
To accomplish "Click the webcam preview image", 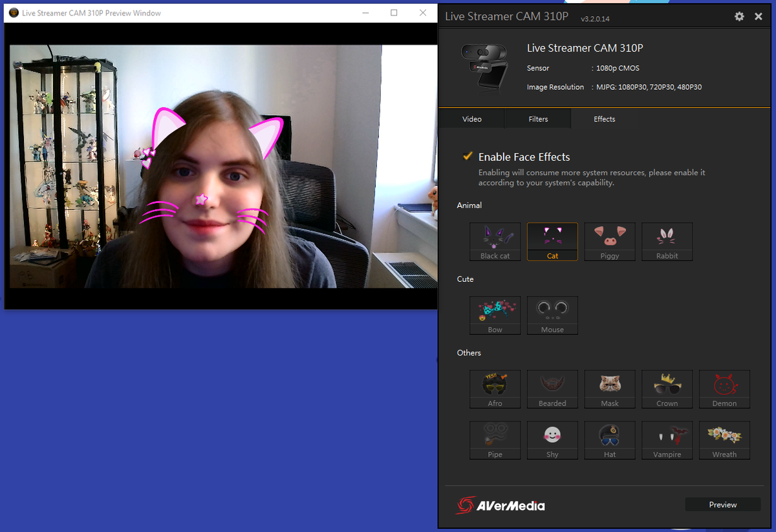I will 224,166.
